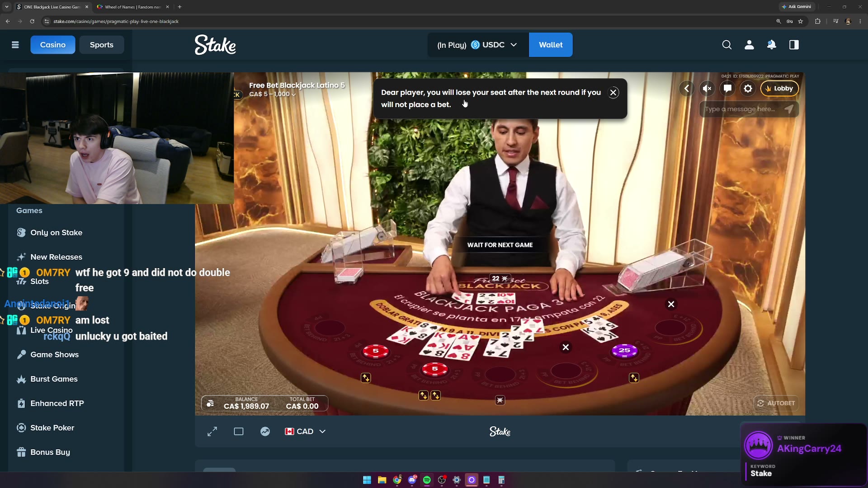This screenshot has width=868, height=488.
Task: Click the Stake logo in the header
Action: 215,45
